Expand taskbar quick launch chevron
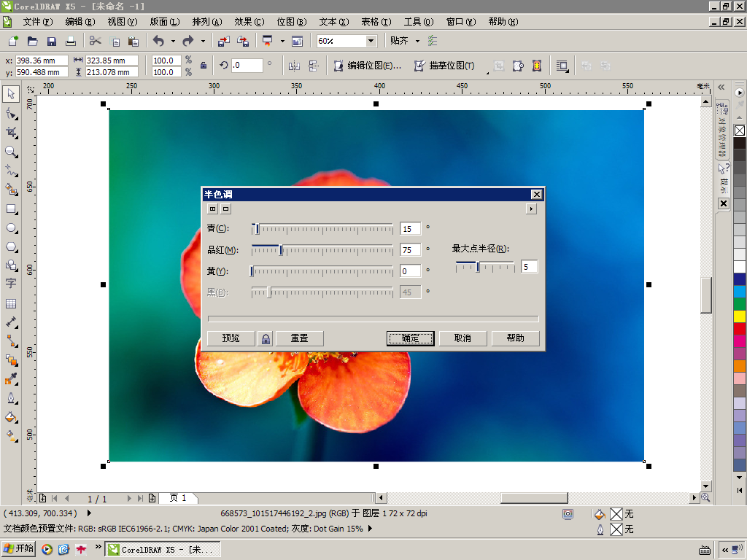This screenshot has height=560, width=747. coord(98,547)
